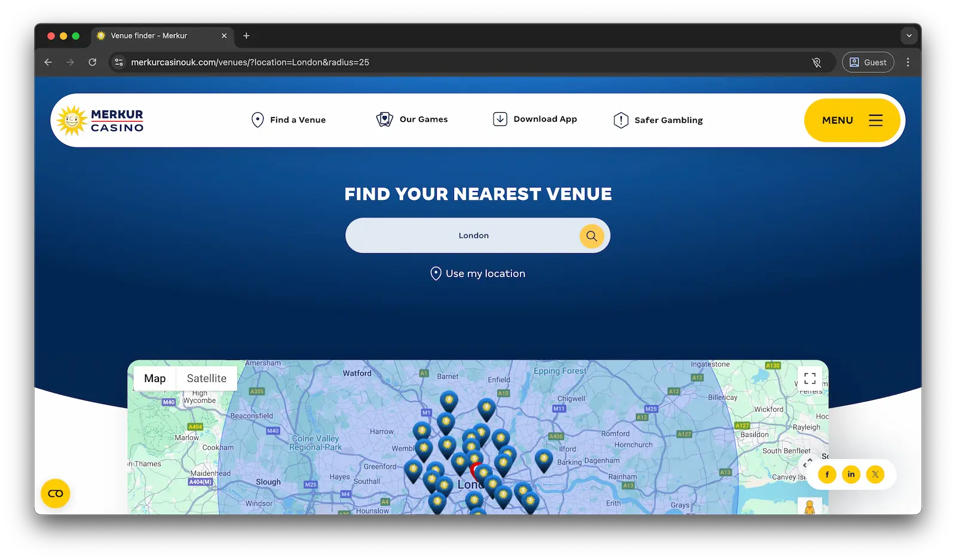This screenshot has width=956, height=560.
Task: Expand the tab search dropdown
Action: click(x=909, y=36)
